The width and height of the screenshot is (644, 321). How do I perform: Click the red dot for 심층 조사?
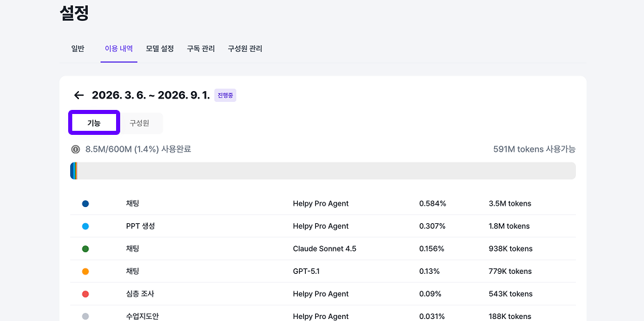86,294
